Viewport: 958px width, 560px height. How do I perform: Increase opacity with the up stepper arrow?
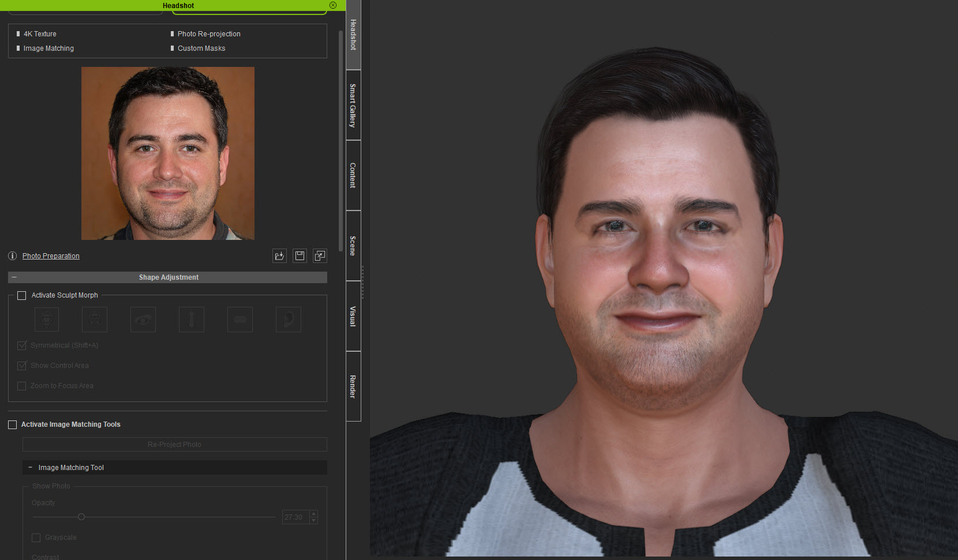click(x=313, y=514)
